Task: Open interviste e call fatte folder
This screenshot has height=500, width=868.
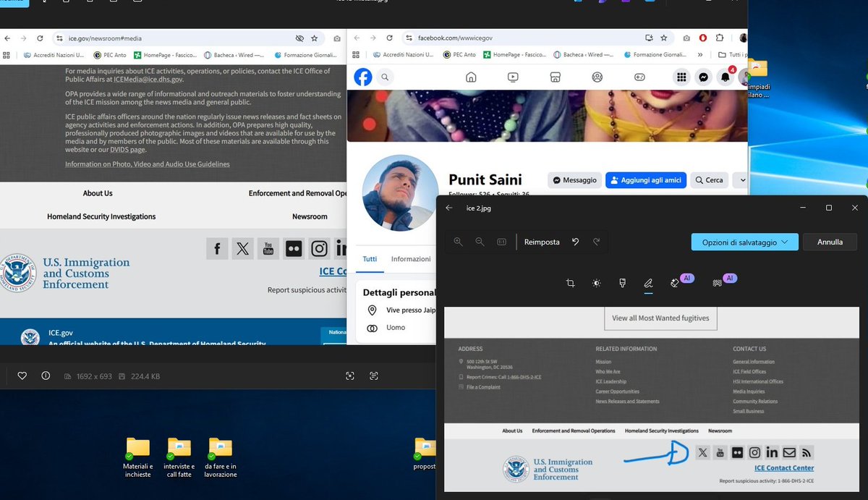Action: pyautogui.click(x=179, y=457)
